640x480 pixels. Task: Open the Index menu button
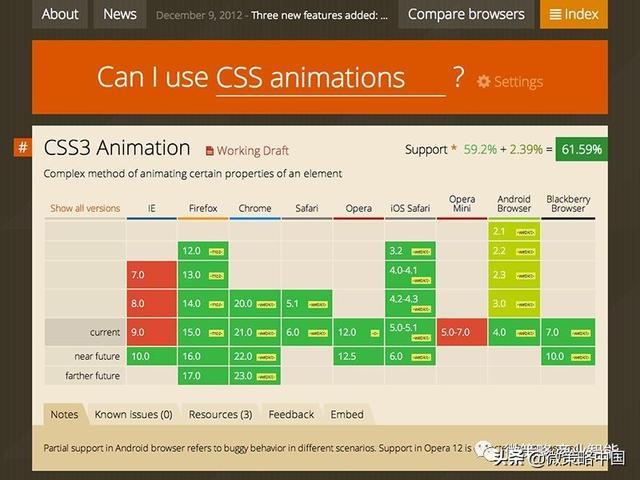pyautogui.click(x=573, y=14)
